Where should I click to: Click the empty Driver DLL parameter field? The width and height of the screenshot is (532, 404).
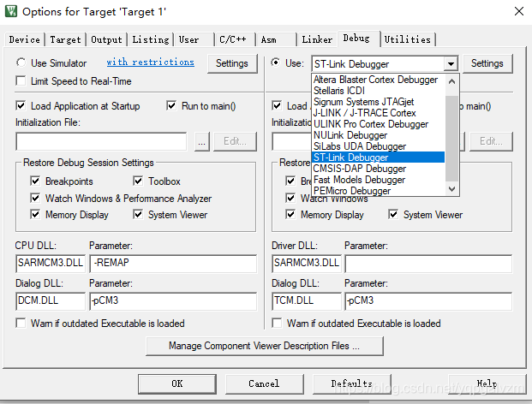(428, 264)
